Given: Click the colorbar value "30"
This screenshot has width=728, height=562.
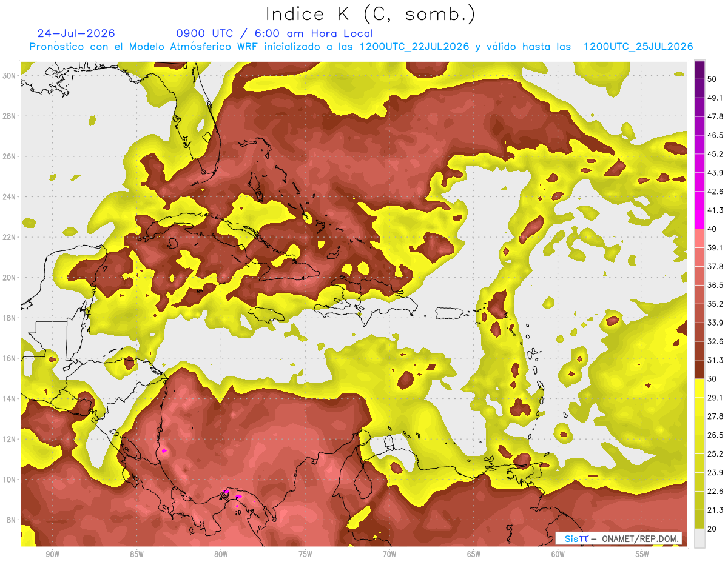Looking at the screenshot, I should 712,379.
